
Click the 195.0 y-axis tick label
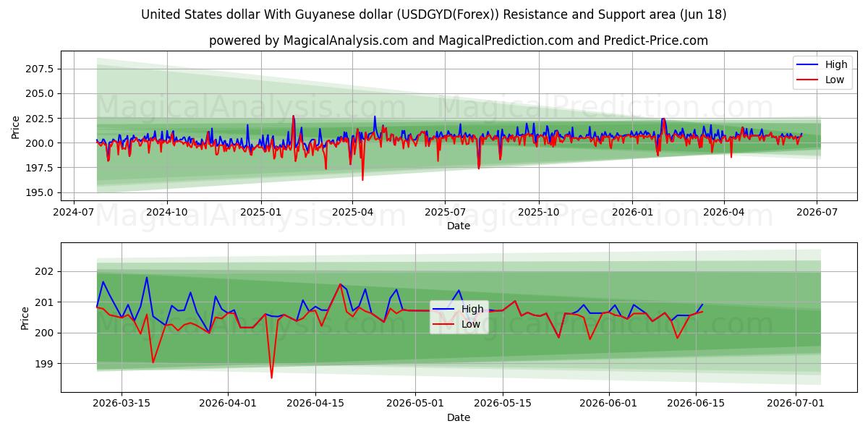point(40,192)
